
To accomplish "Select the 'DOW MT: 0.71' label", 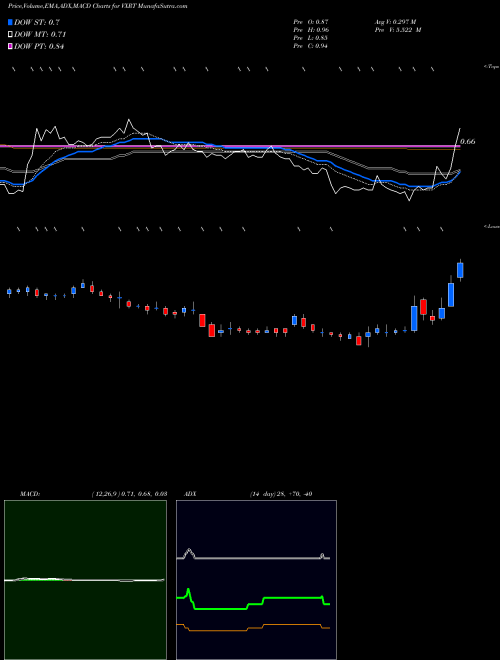I will [x=40, y=35].
